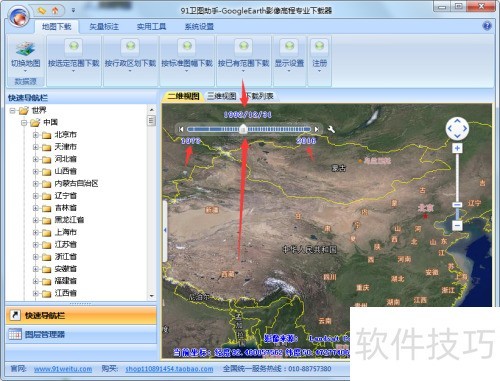
Task: Open the 实用工具 ribbon tab
Action: coord(151,27)
